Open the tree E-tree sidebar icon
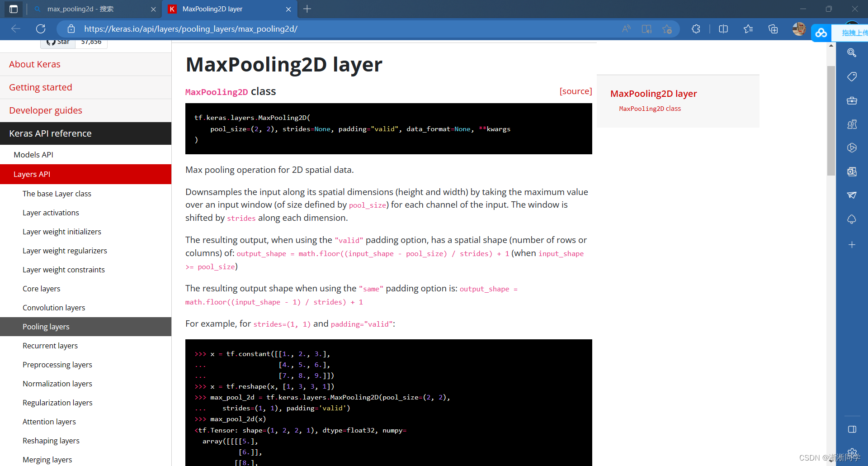Image resolution: width=868 pixels, height=466 pixels. pyautogui.click(x=852, y=219)
